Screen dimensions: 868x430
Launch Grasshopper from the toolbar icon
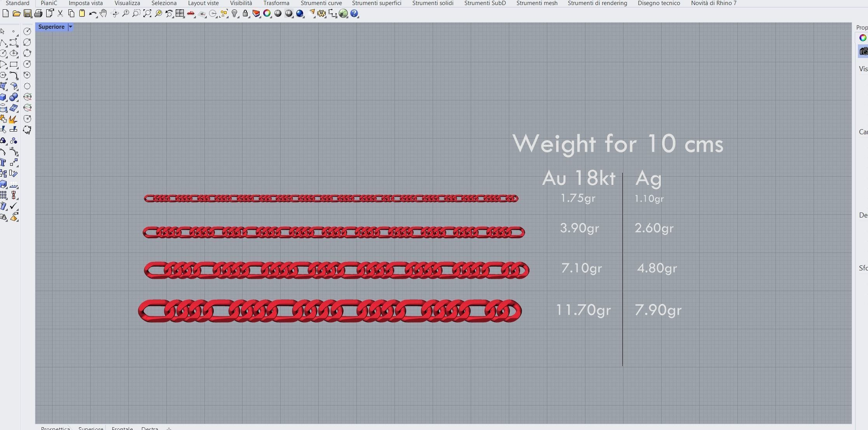[343, 14]
